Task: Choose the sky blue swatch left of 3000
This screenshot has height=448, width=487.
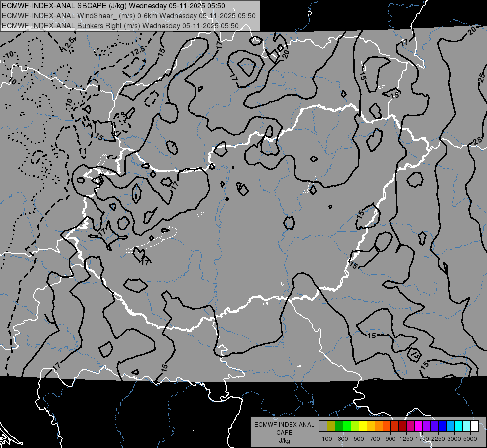Action: coord(450,426)
